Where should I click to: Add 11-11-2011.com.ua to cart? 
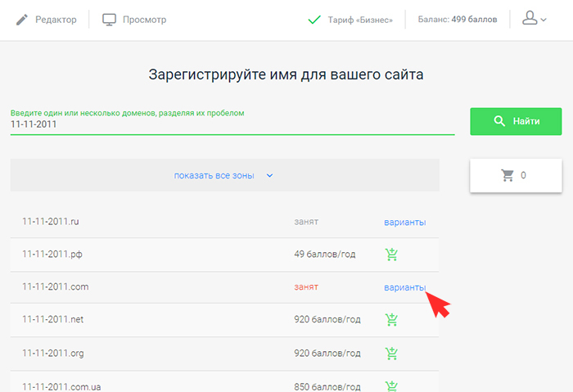pyautogui.click(x=391, y=386)
